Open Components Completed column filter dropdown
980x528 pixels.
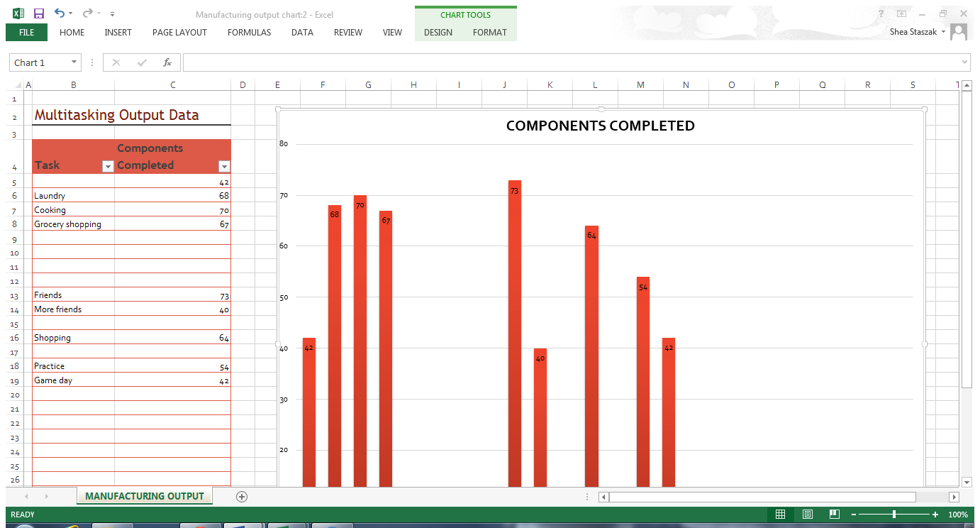[224, 167]
